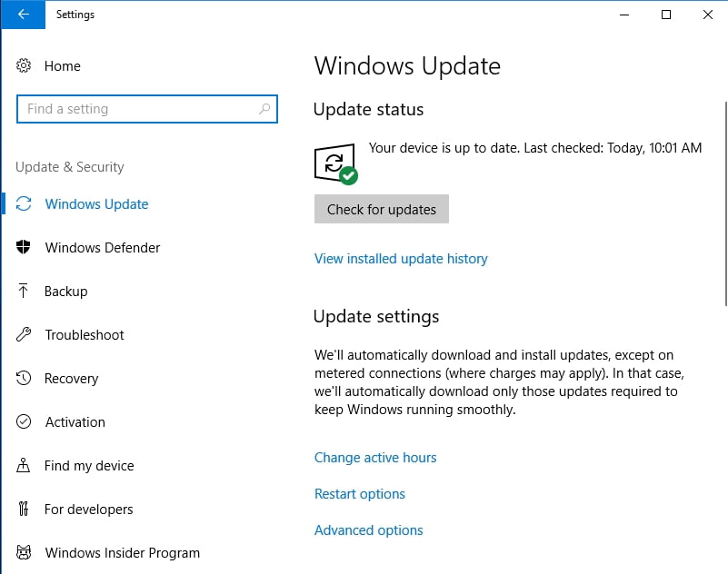Go to For developers settings

pyautogui.click(x=89, y=510)
